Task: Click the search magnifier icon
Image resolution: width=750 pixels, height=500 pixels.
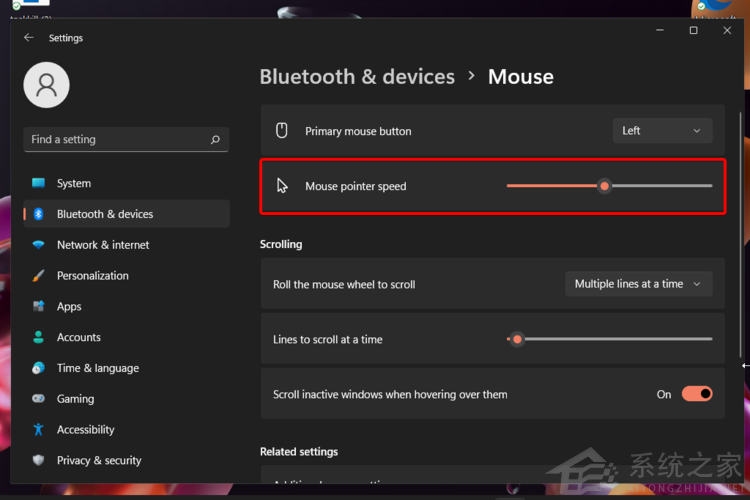Action: pyautogui.click(x=215, y=140)
